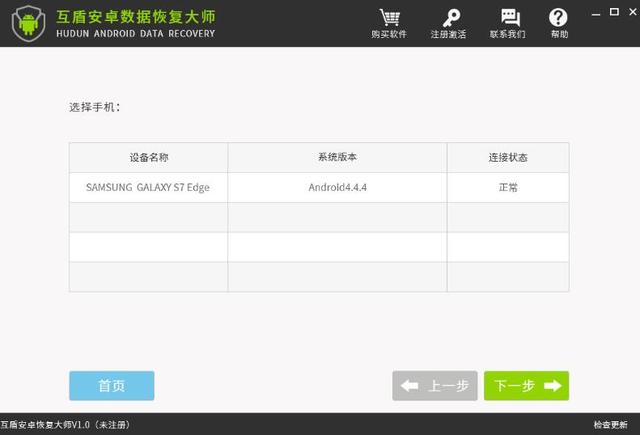Click the 互盾安卓数据恢复大师 title text
Screen dimensions: 640x435
click(136, 16)
